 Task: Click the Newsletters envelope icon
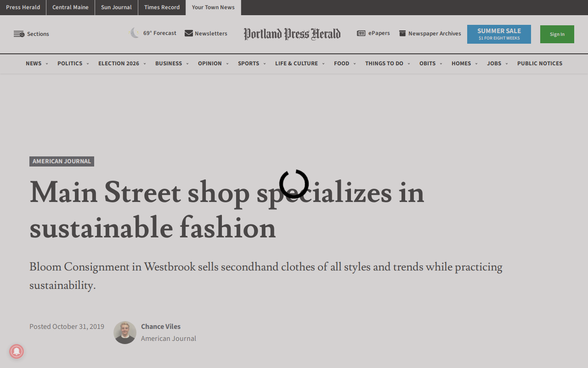[x=189, y=33]
